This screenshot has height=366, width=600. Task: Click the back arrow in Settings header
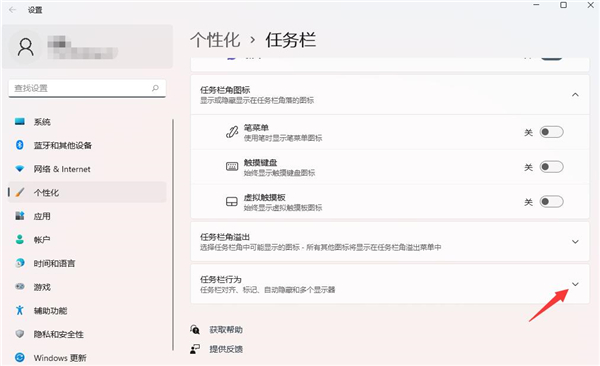12,10
